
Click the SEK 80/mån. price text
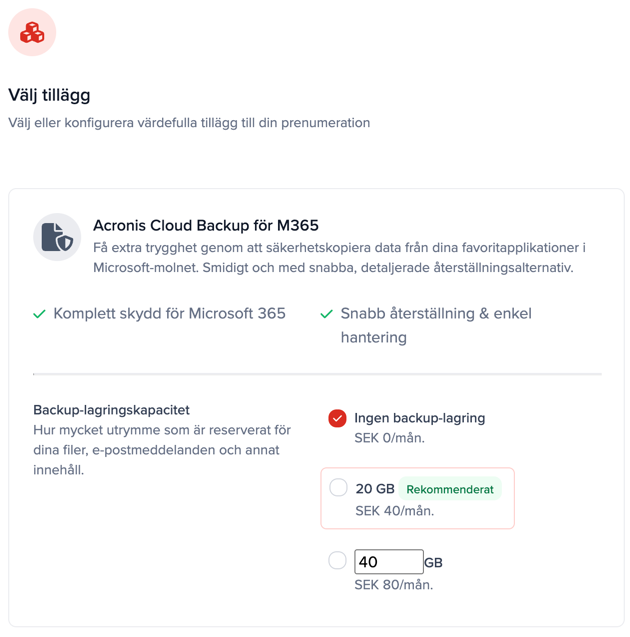(x=394, y=584)
